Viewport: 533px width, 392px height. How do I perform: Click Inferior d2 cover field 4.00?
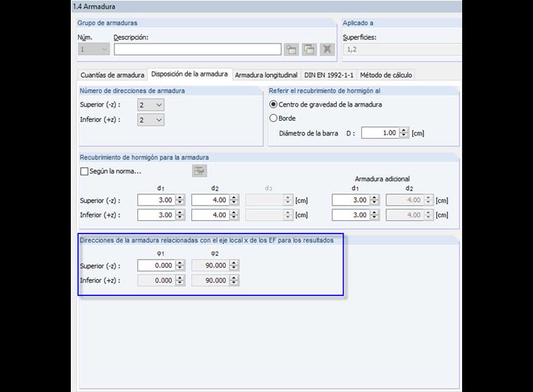pos(210,215)
